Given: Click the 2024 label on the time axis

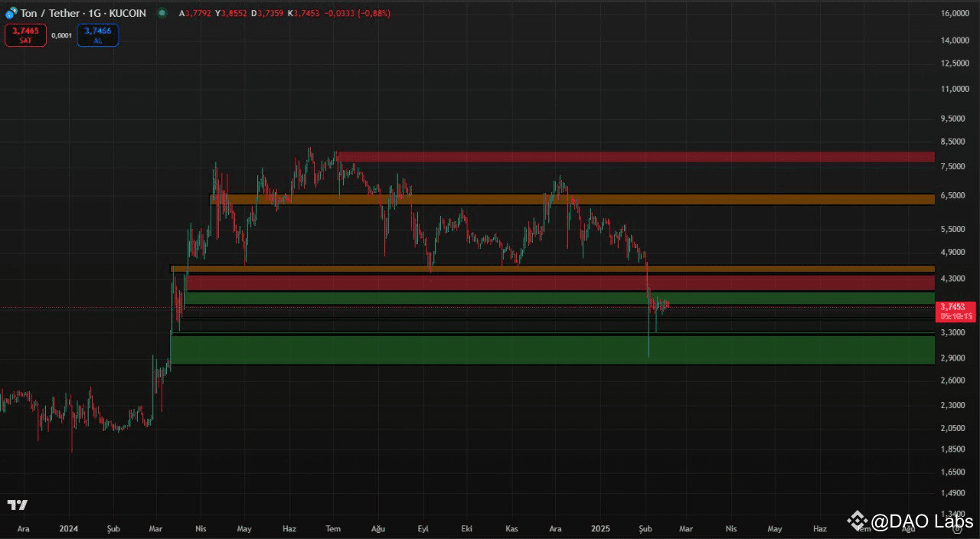Looking at the screenshot, I should coord(69,528).
